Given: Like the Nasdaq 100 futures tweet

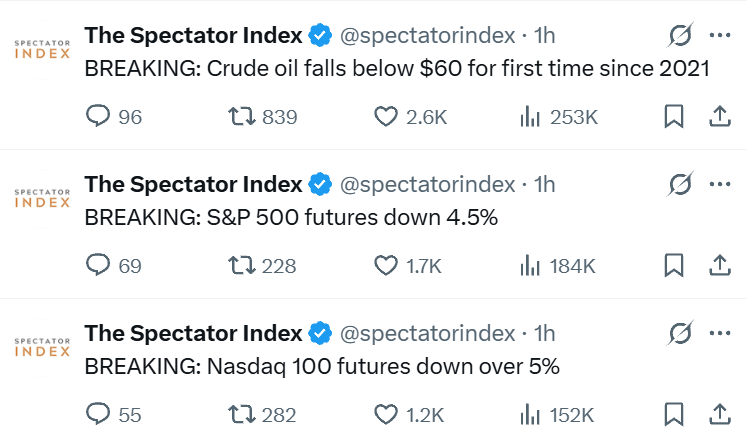Looking at the screenshot, I should click(x=387, y=414).
